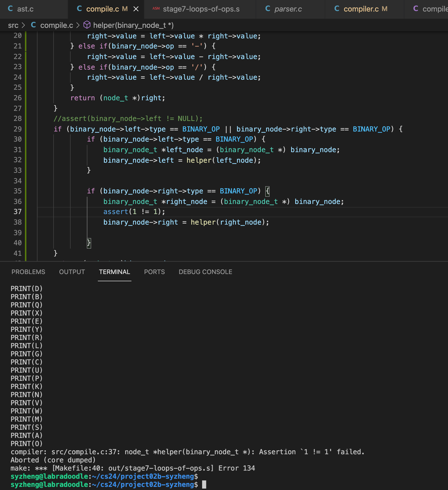
Task: Click the helper function cube icon in breadcrumb
Action: (87, 25)
